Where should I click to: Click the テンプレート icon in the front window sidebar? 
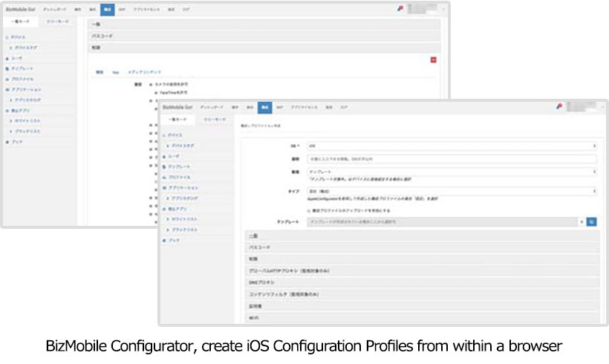[x=164, y=166]
